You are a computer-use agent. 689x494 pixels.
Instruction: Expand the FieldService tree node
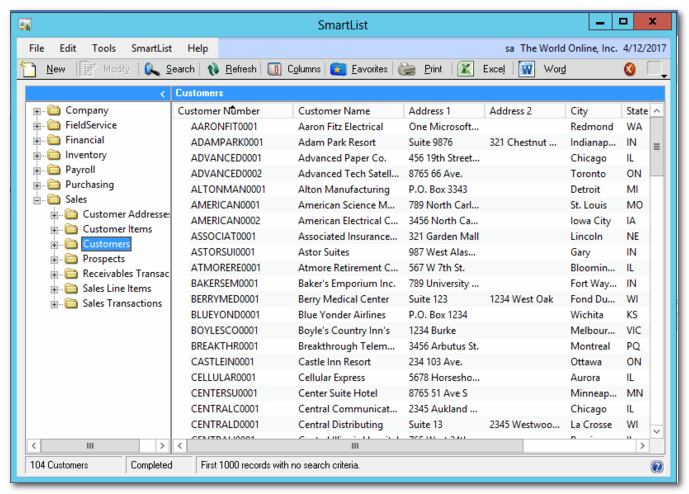click(x=37, y=126)
